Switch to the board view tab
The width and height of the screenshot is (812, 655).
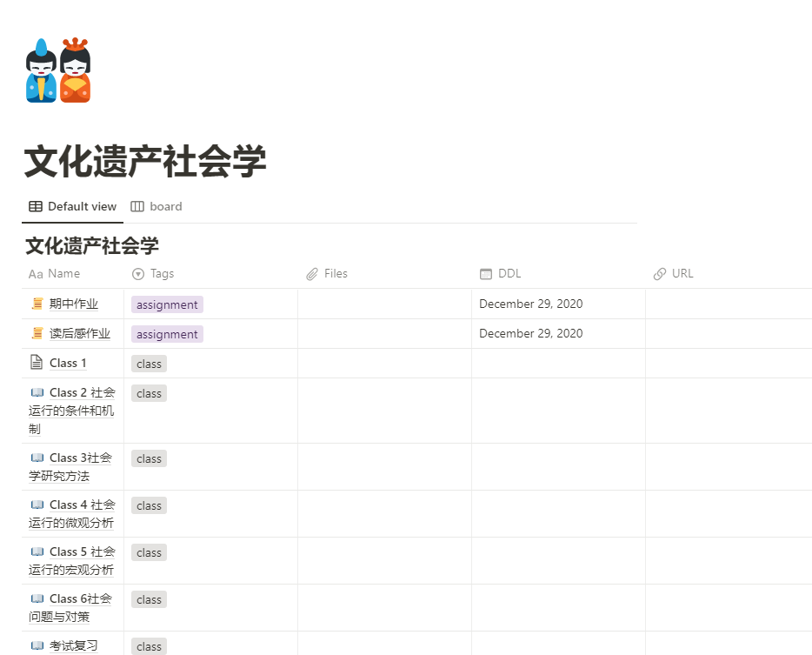[156, 207]
